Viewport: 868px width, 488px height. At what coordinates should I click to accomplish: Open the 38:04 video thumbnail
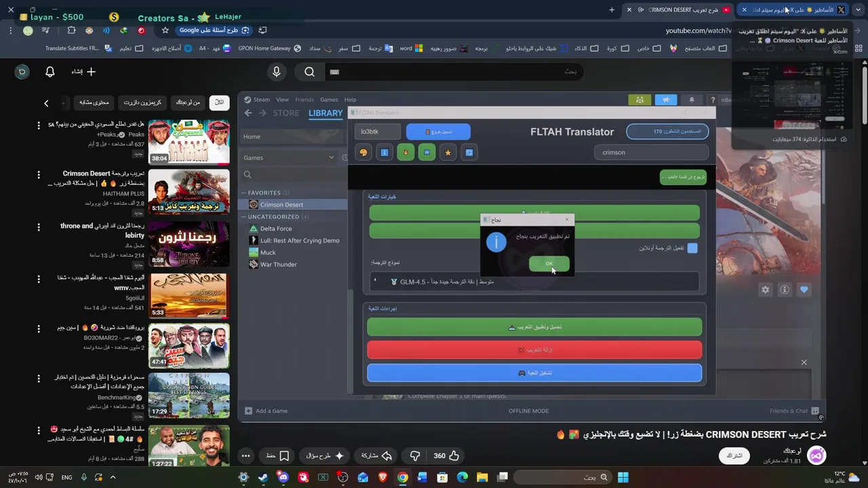[189, 142]
